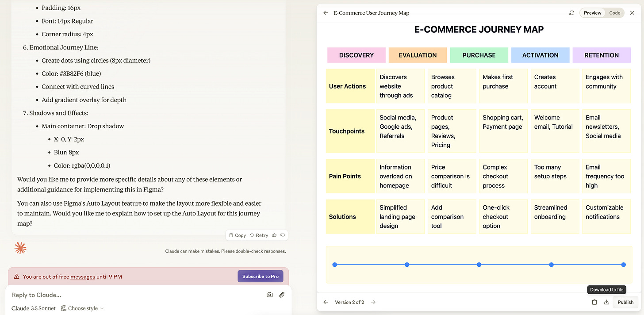Click 'Social media, Google ads, Referrals' cell
This screenshot has width=644, height=315.
(401, 131)
